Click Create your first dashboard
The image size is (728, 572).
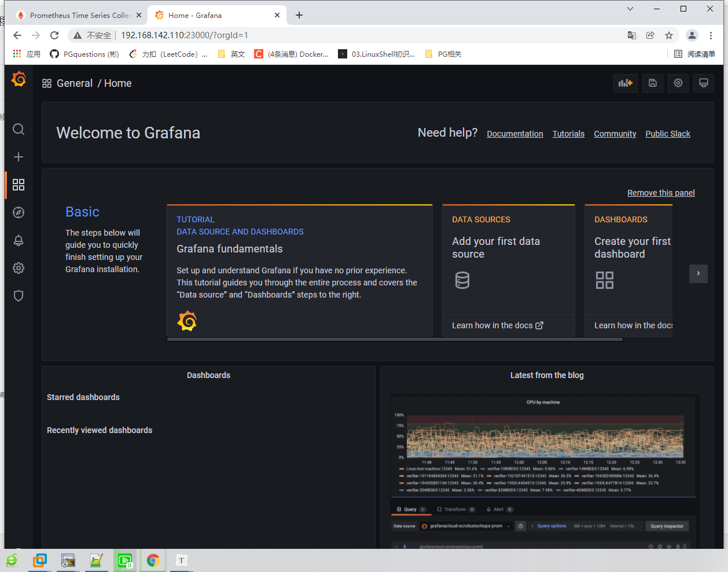633,248
